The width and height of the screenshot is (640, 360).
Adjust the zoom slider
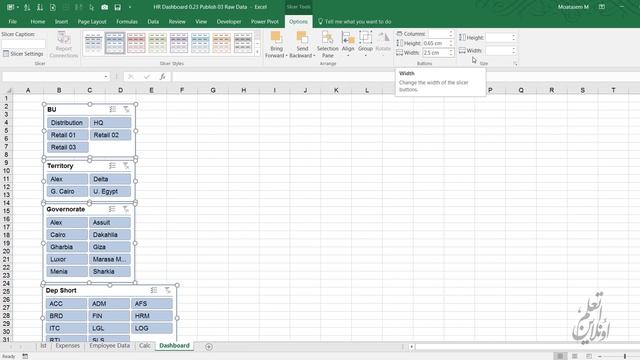click(624, 356)
